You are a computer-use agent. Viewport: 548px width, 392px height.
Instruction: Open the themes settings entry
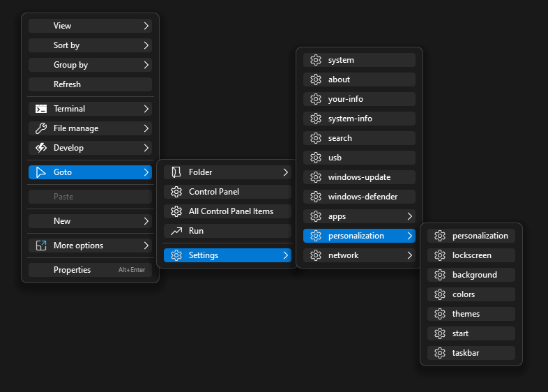[471, 314]
